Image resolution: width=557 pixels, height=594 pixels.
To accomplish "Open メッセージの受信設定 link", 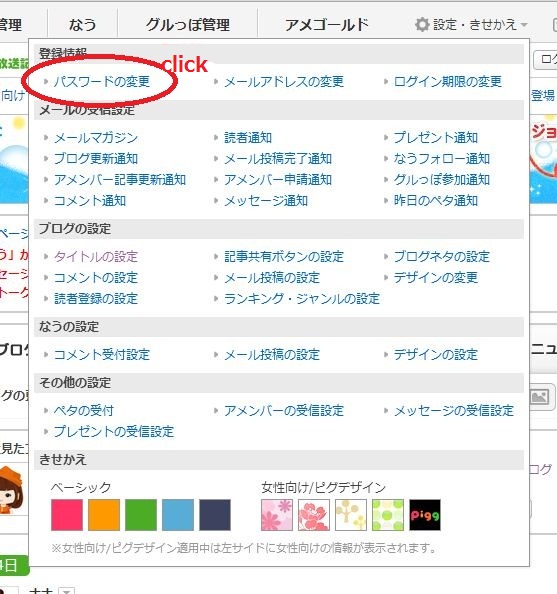I will 454,411.
